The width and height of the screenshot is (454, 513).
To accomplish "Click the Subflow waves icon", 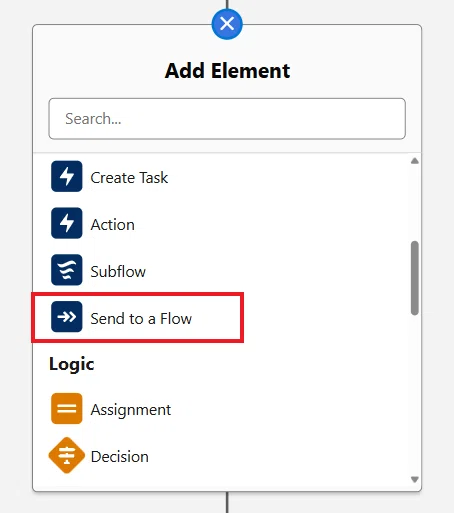I will 67,270.
